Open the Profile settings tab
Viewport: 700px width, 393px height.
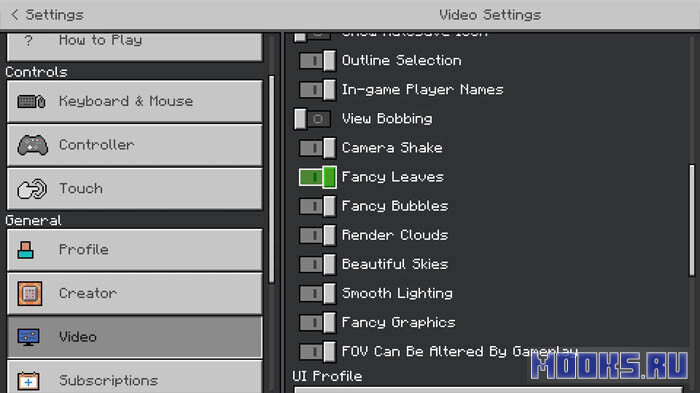coord(135,250)
